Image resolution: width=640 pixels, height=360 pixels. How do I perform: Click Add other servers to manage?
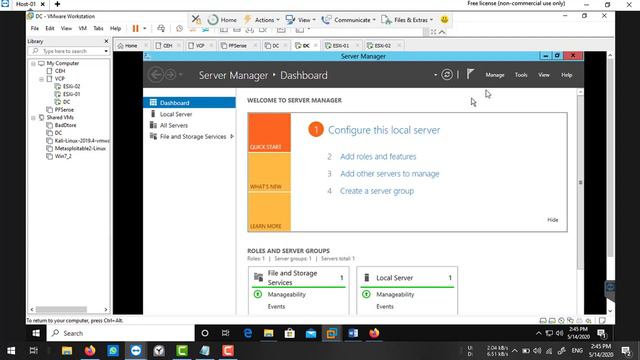pyautogui.click(x=390, y=174)
